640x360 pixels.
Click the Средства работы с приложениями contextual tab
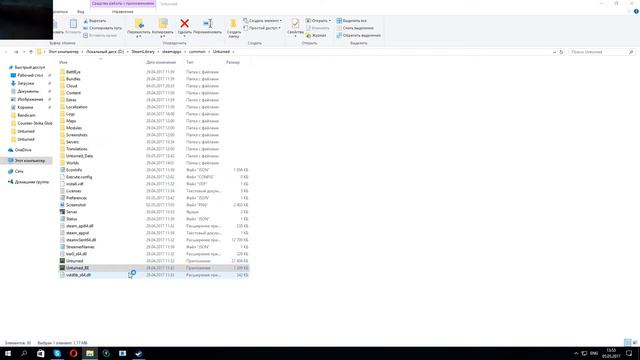[123, 4]
